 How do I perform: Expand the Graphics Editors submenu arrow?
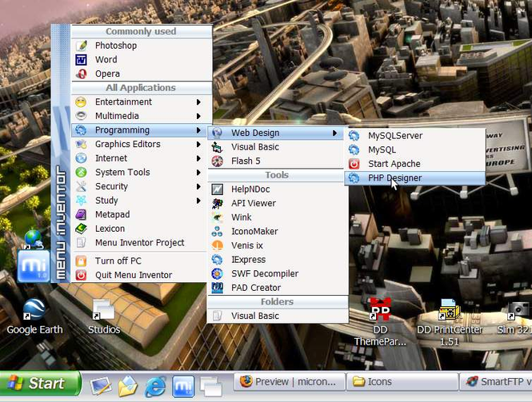198,144
